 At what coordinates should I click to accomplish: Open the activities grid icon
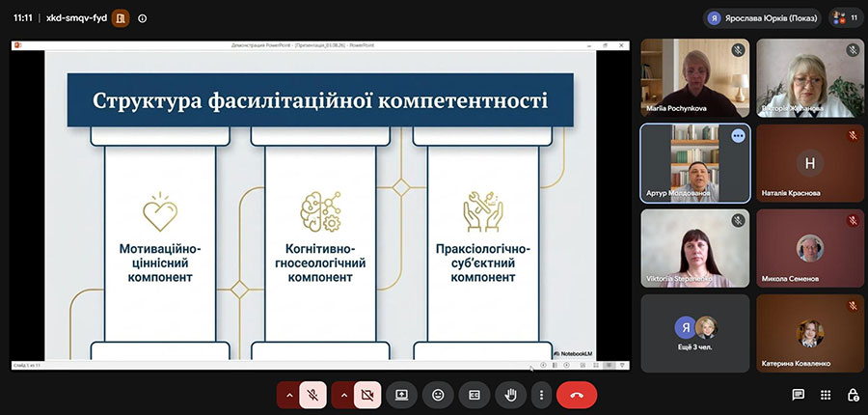(826, 395)
